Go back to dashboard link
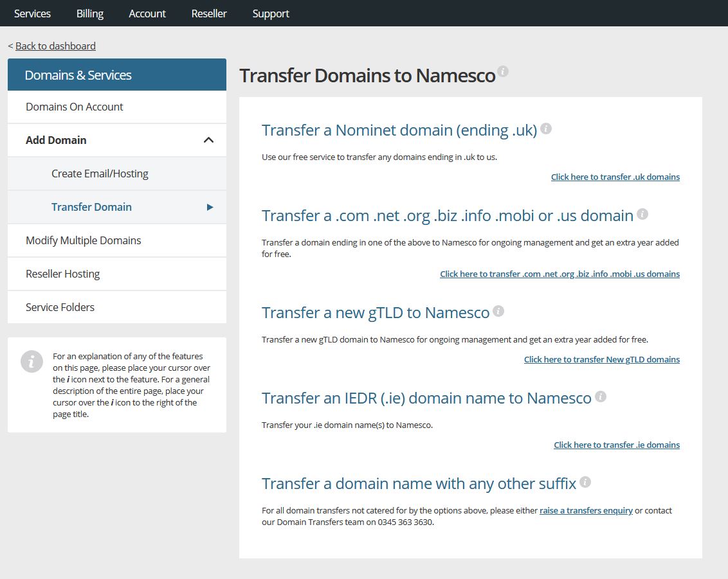Screen dimensions: 728x579 click(x=55, y=46)
